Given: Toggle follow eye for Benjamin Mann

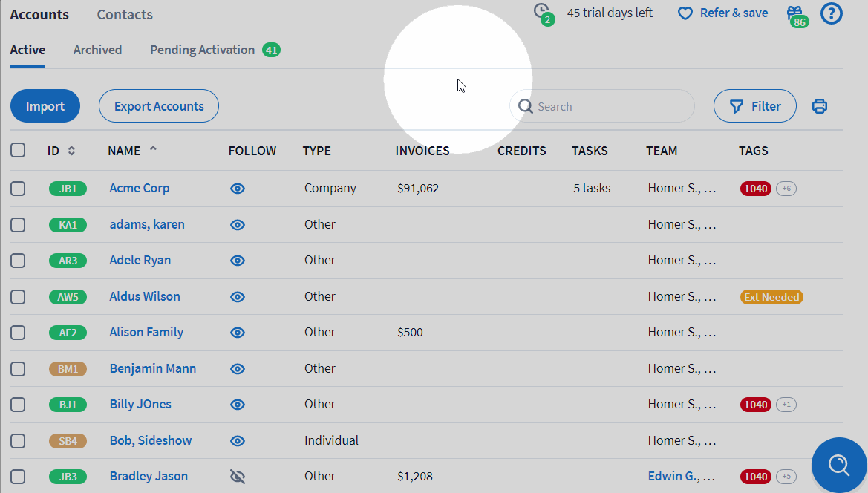Looking at the screenshot, I should pyautogui.click(x=238, y=369).
